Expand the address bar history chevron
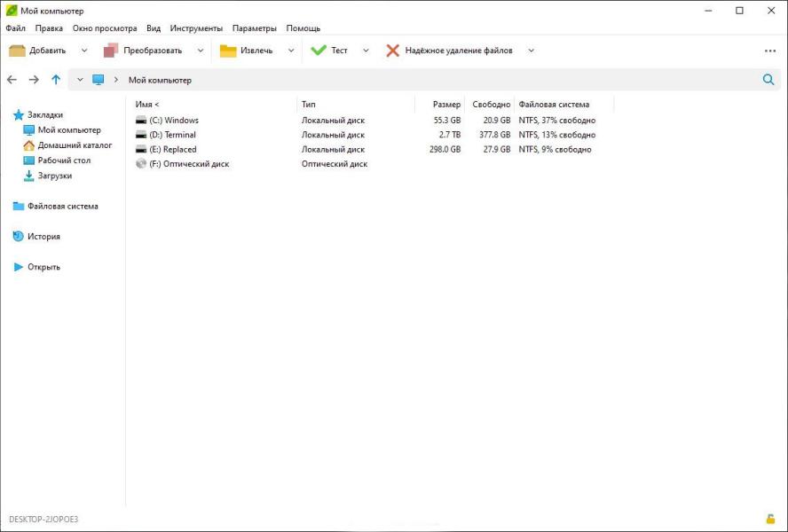This screenshot has width=788, height=532. click(79, 80)
